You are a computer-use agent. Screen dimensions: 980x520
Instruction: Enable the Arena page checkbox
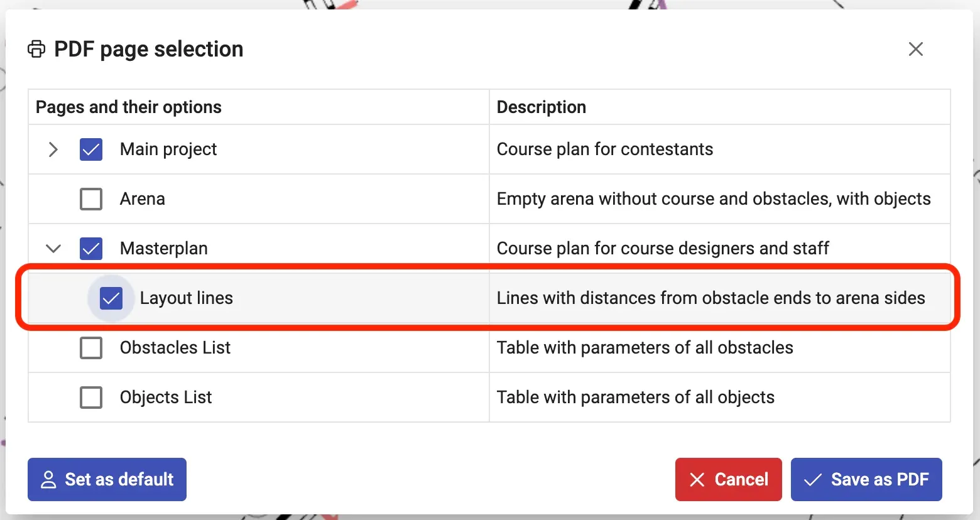click(91, 199)
